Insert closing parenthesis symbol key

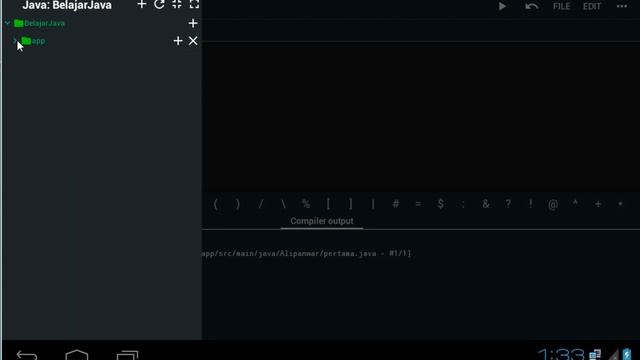click(x=238, y=204)
